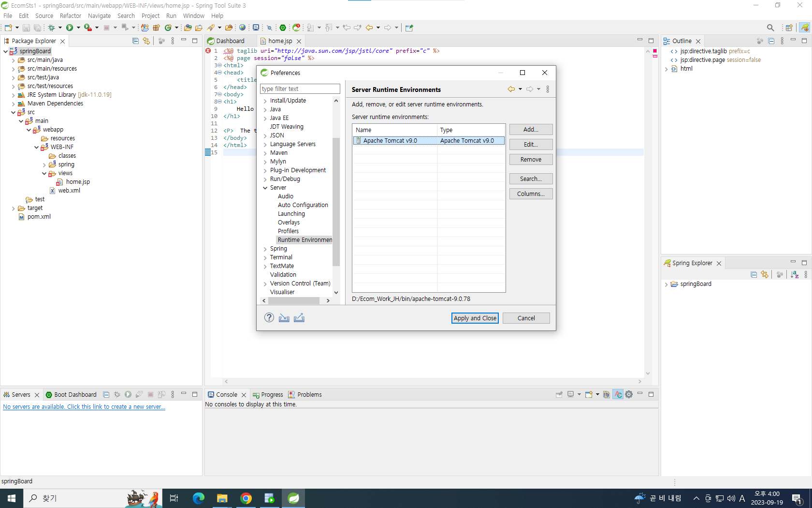Screen dimensions: 812x508
Task: Click the Columns... button
Action: [531, 194]
